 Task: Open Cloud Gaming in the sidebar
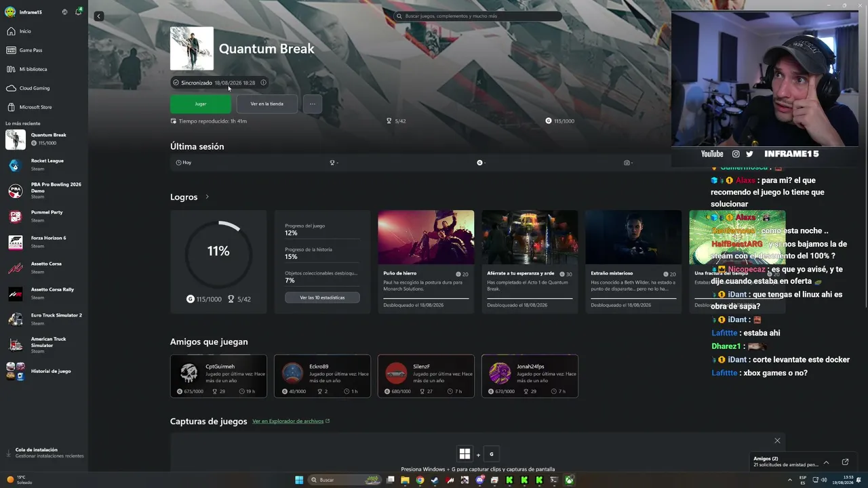[44, 88]
